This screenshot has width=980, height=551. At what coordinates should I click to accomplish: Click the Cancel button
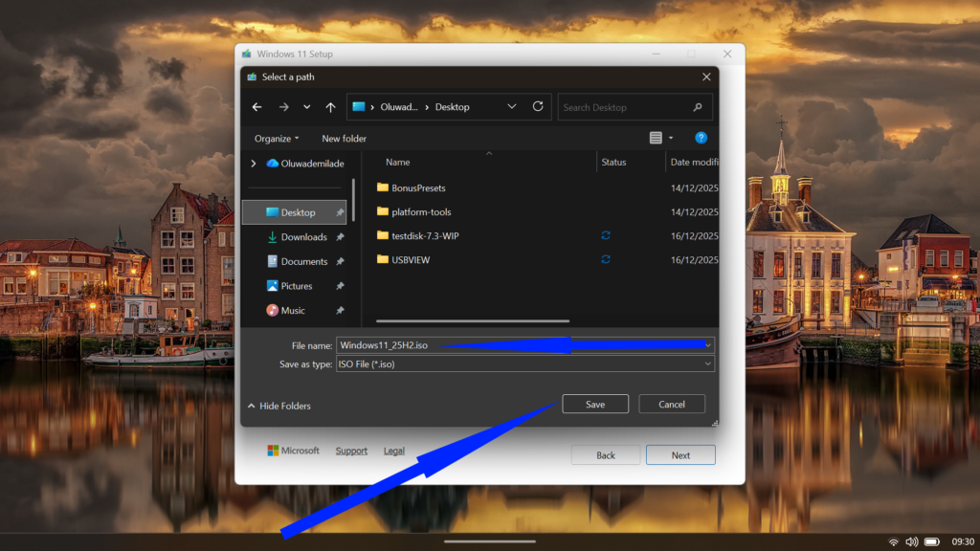point(672,404)
